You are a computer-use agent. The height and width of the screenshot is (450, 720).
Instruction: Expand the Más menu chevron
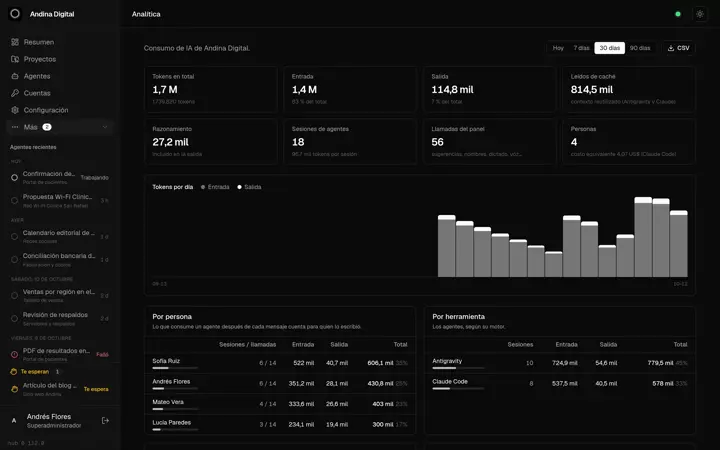click(105, 127)
